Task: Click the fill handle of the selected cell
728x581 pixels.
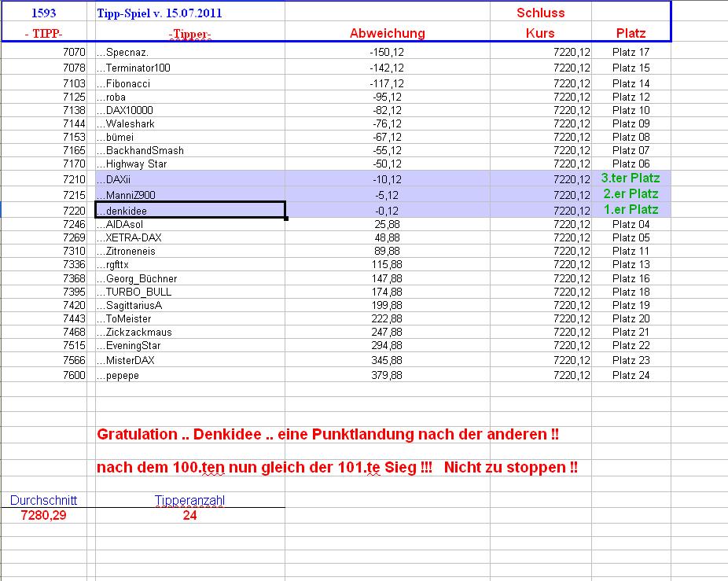Action: 286,219
